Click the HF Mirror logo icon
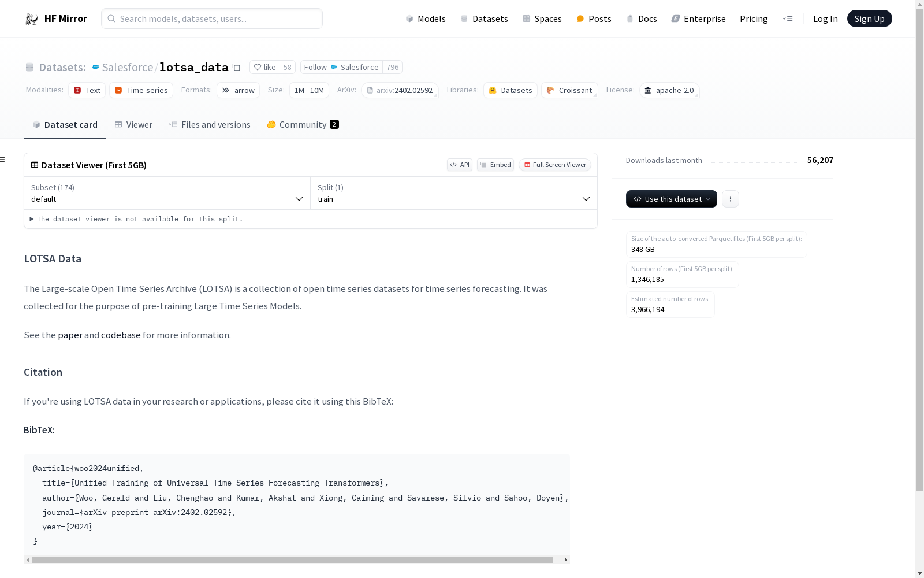 click(x=32, y=19)
